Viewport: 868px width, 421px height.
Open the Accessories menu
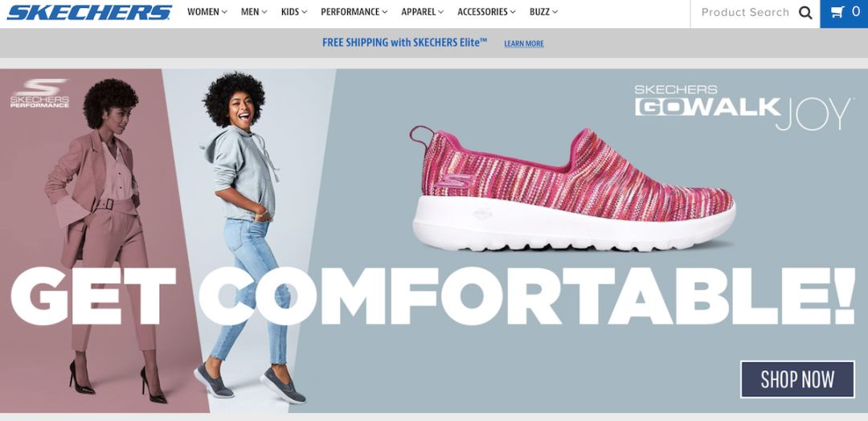[486, 11]
